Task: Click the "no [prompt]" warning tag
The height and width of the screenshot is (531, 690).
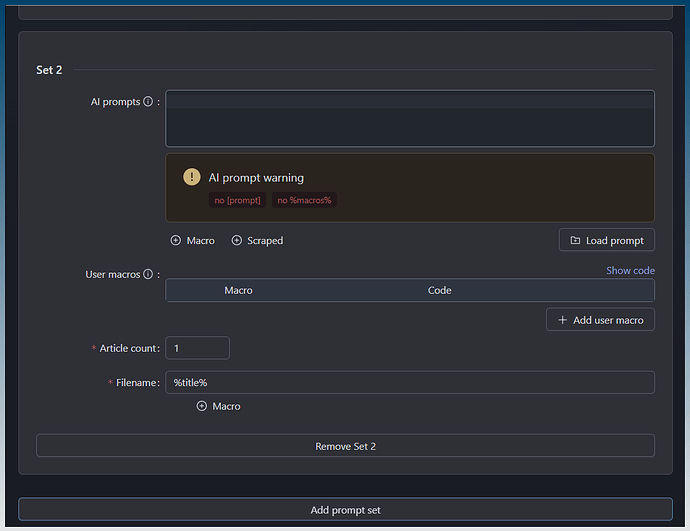Action: coord(237,200)
